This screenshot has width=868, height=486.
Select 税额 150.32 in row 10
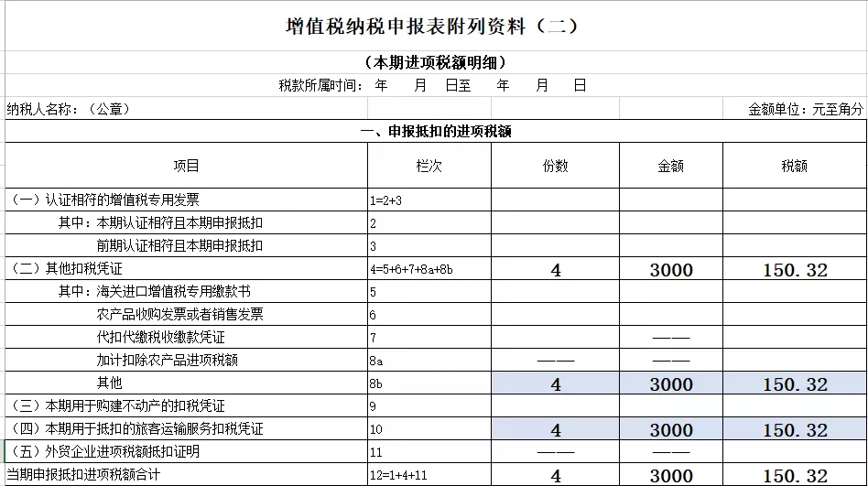[795, 428]
